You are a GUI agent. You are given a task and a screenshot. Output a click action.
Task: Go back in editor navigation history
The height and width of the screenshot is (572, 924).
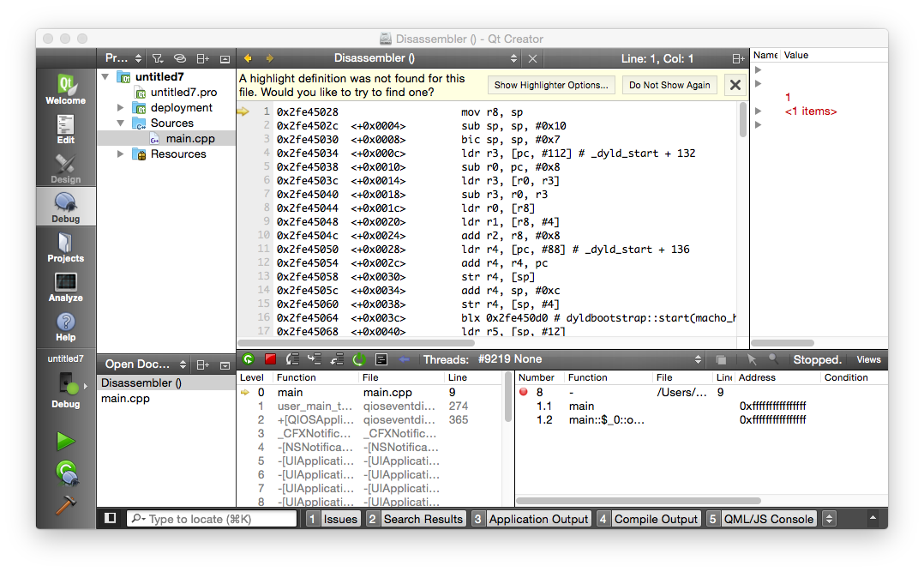(248, 58)
